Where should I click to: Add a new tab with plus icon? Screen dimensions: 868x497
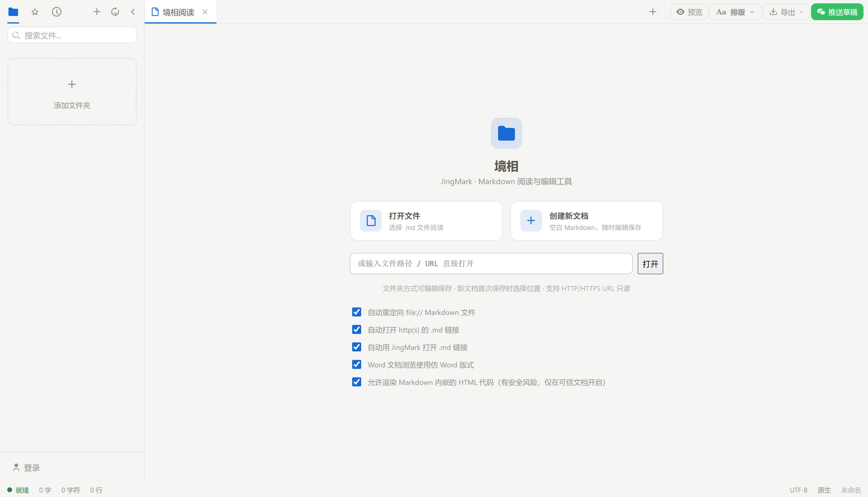click(652, 12)
